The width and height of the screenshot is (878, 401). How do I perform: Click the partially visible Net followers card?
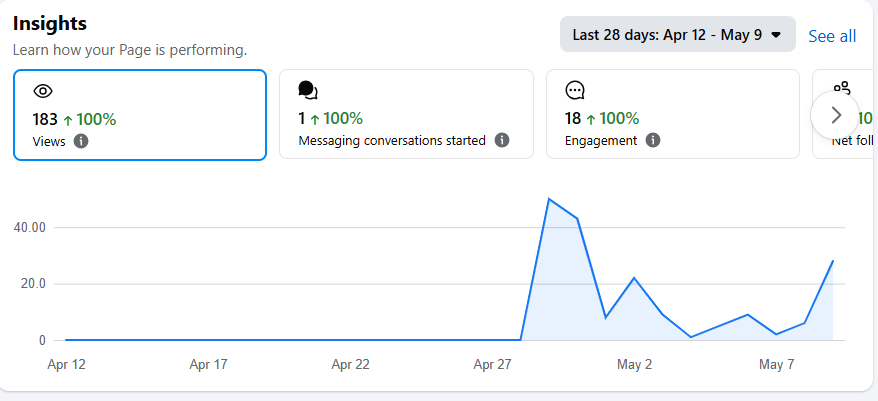pos(844,114)
